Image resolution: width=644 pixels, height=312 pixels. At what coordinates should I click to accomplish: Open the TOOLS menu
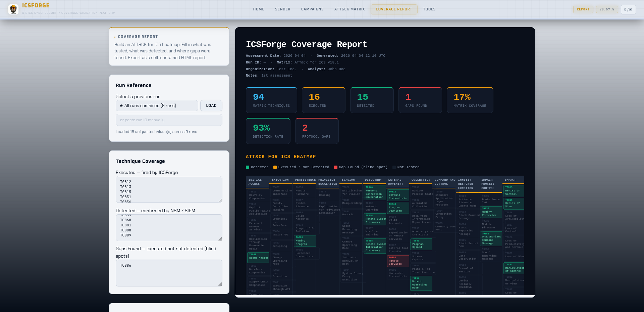pos(429,9)
